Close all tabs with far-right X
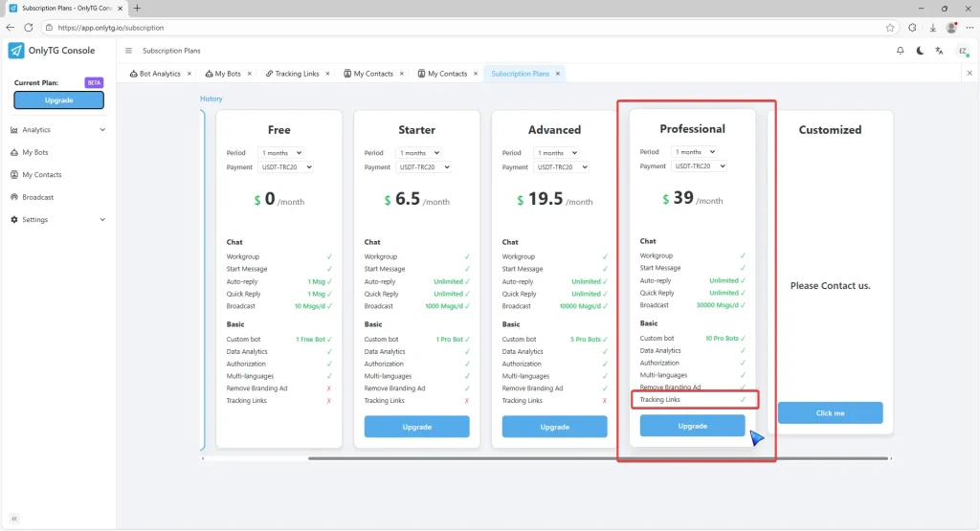Screen dimensions: 980x531 969,73
